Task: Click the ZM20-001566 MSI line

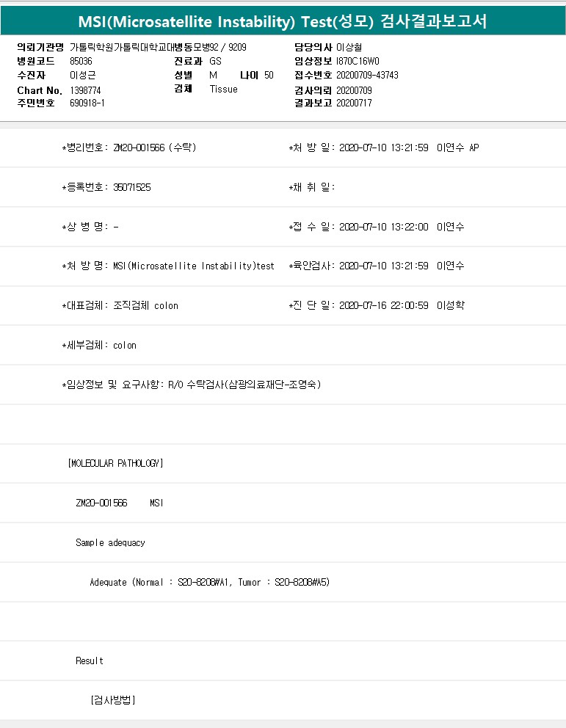Action: [120, 503]
